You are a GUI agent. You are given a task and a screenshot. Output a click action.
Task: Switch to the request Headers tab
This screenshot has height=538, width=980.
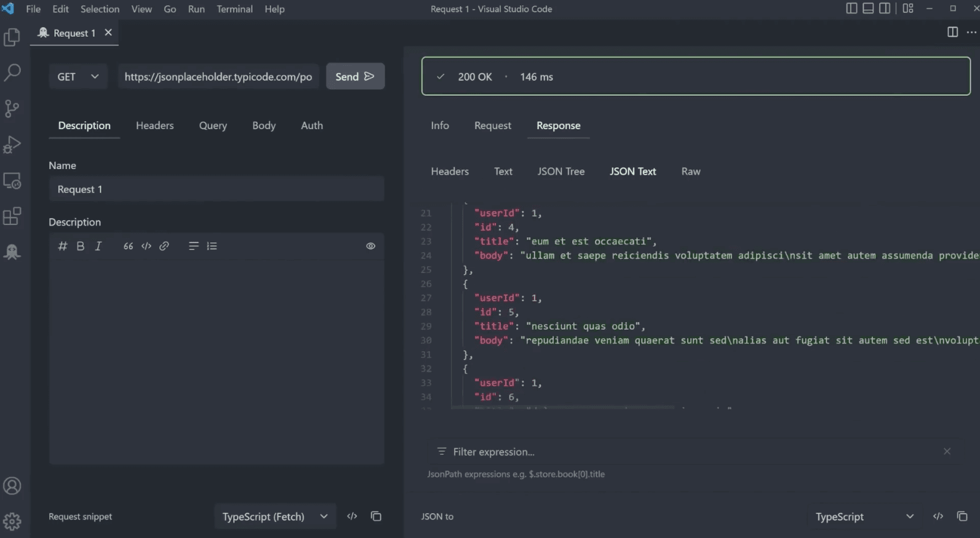[x=155, y=125]
